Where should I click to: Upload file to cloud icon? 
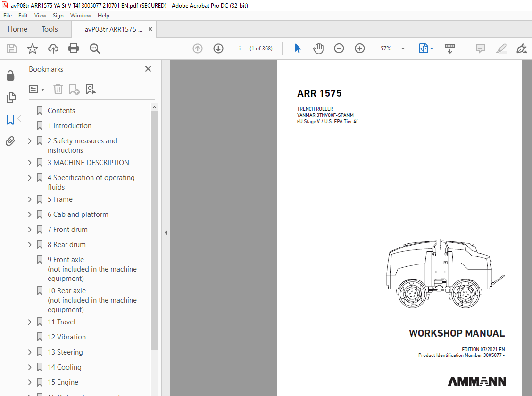point(53,49)
